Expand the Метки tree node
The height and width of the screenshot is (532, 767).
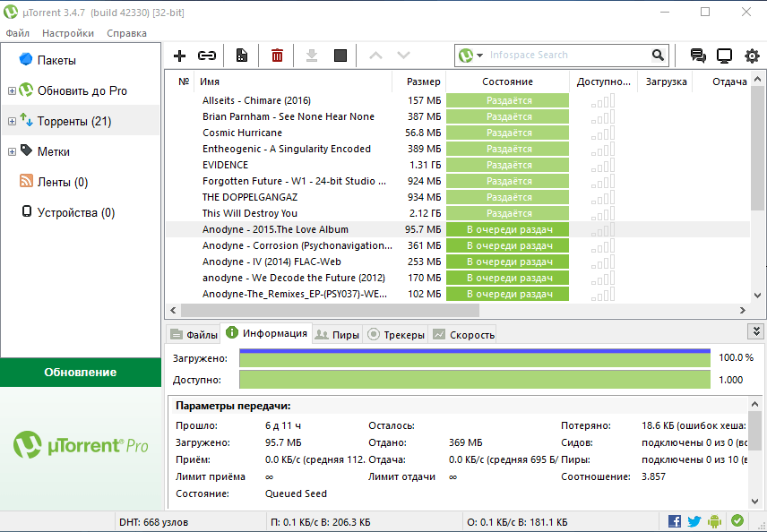[x=12, y=151]
